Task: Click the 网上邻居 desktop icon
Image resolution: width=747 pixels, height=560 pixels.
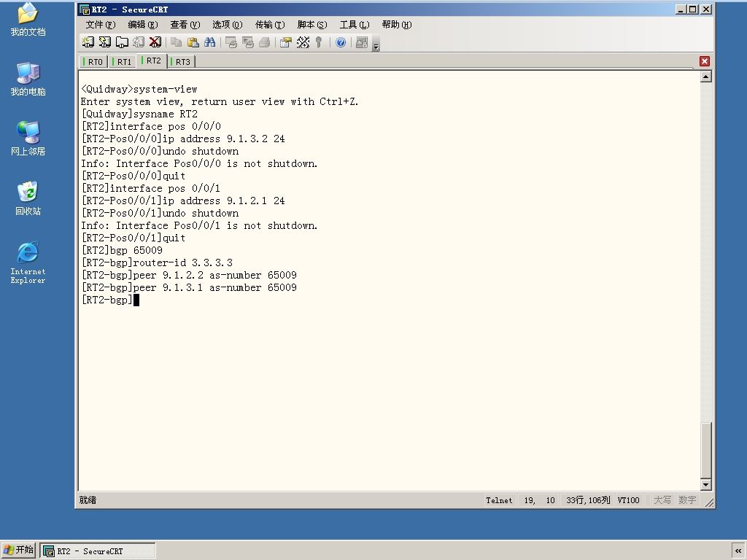Action: tap(28, 139)
